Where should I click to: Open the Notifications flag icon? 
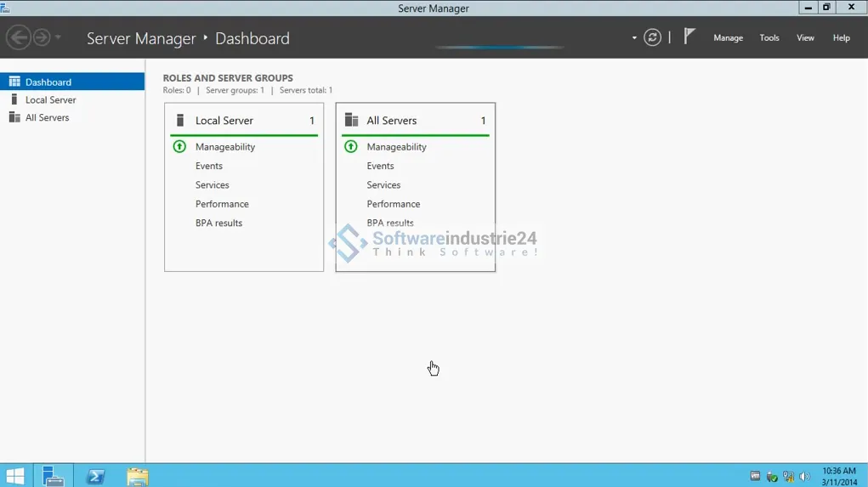pyautogui.click(x=689, y=37)
